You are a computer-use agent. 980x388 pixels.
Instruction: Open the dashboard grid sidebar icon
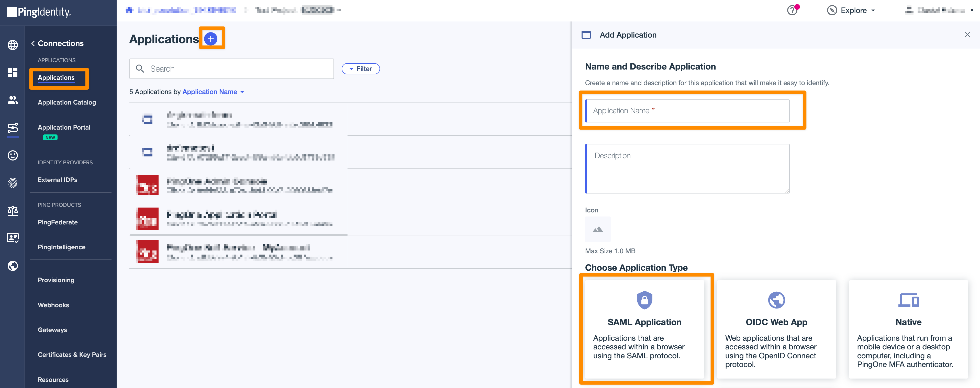click(x=13, y=72)
